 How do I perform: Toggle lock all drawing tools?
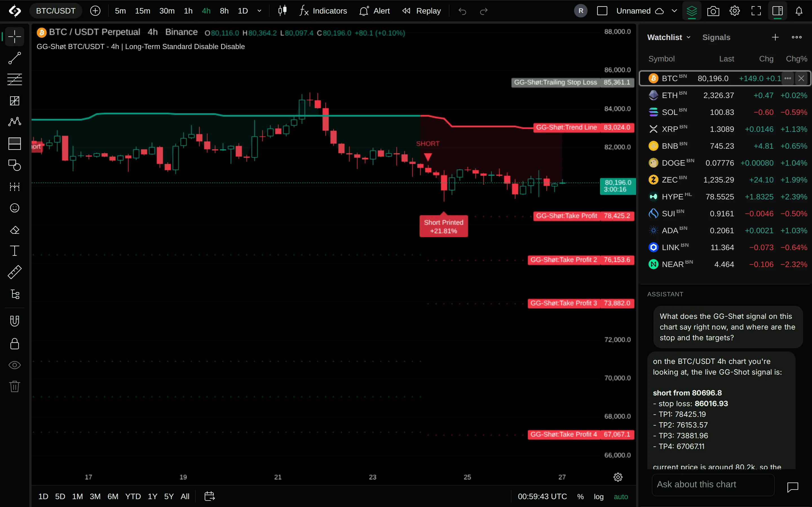[x=14, y=344]
